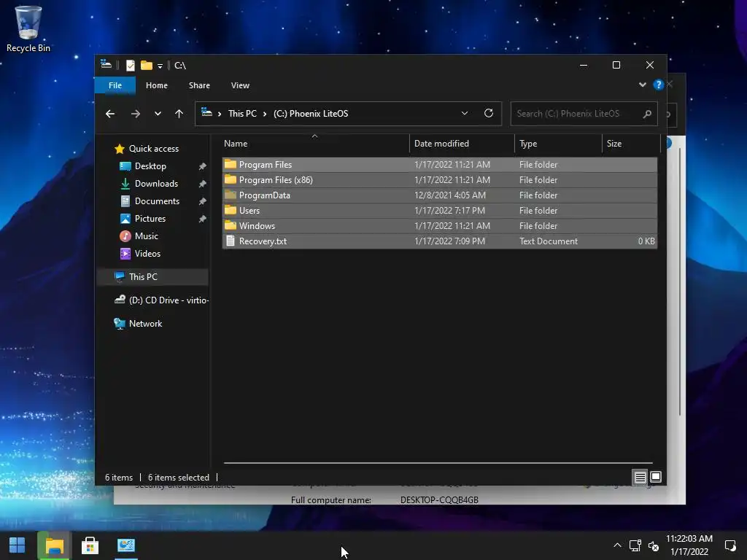Viewport: 747px width, 560px height.
Task: Switch to the Home ribbon tab
Action: click(x=156, y=85)
